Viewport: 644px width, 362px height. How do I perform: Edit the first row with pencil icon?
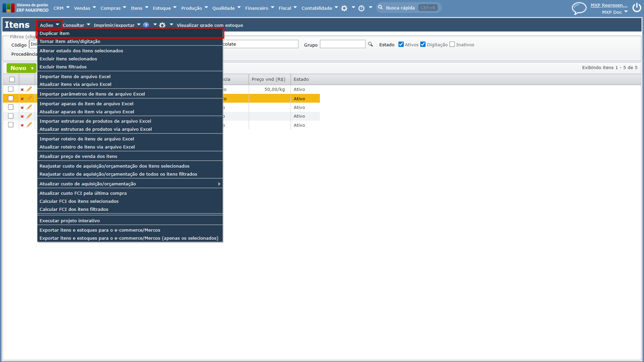29,89
